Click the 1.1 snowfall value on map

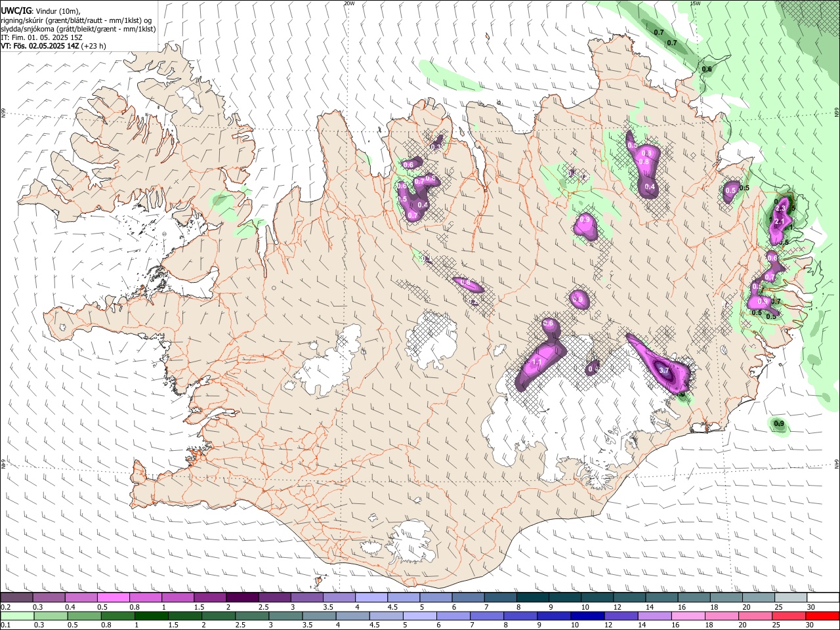point(536,362)
